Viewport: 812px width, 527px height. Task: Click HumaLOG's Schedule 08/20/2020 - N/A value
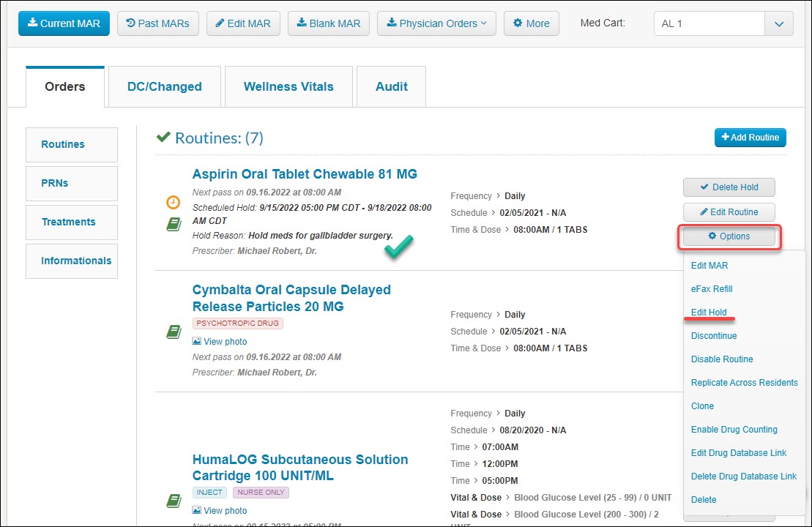[x=533, y=430]
